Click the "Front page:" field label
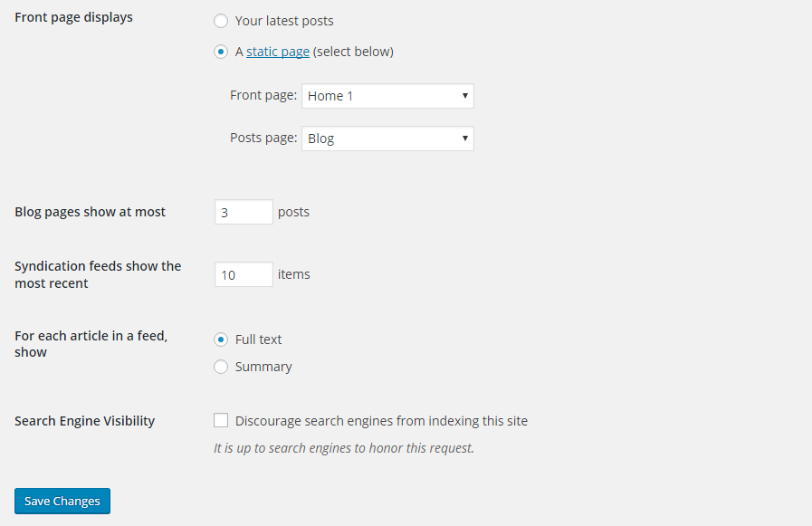This screenshot has height=526, width=812. pyautogui.click(x=263, y=95)
